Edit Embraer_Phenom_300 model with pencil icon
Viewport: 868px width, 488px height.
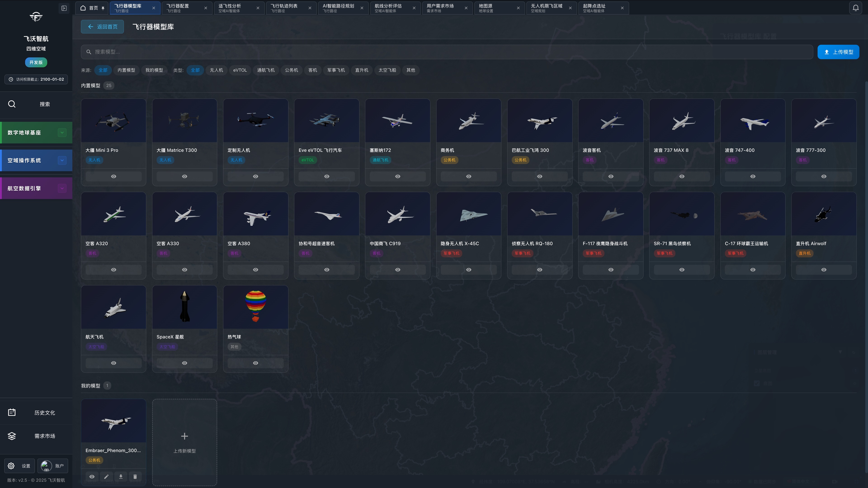click(x=106, y=476)
